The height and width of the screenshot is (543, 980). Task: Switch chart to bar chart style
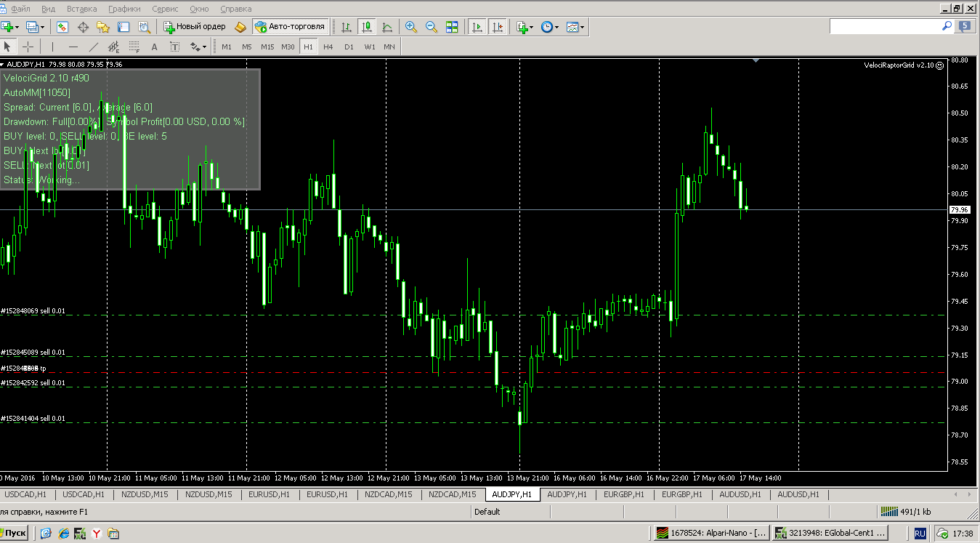347,27
